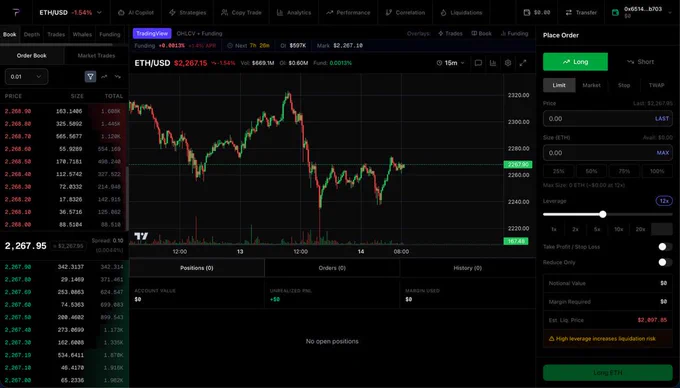Toggle the Funding overlay
Image resolution: width=680 pixels, height=388 pixels.
pos(514,33)
